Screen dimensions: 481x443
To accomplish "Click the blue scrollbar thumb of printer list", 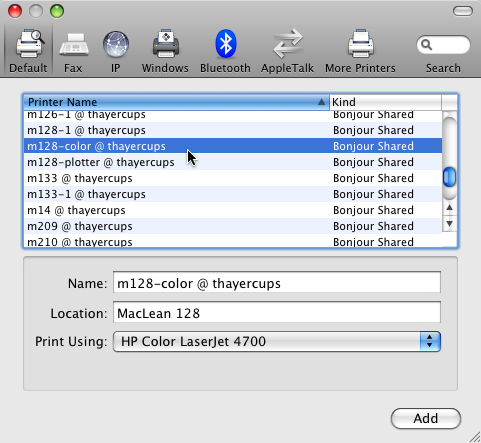I will (449, 177).
